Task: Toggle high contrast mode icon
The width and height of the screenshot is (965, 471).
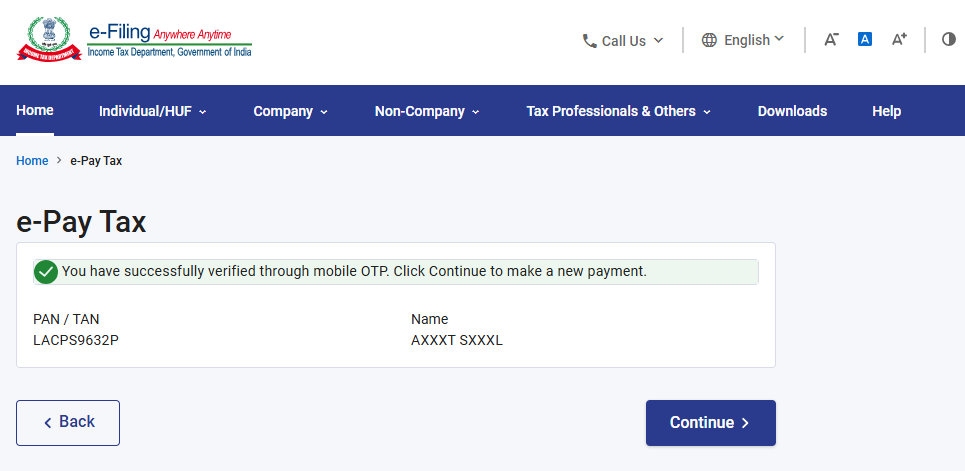Action: click(x=948, y=39)
